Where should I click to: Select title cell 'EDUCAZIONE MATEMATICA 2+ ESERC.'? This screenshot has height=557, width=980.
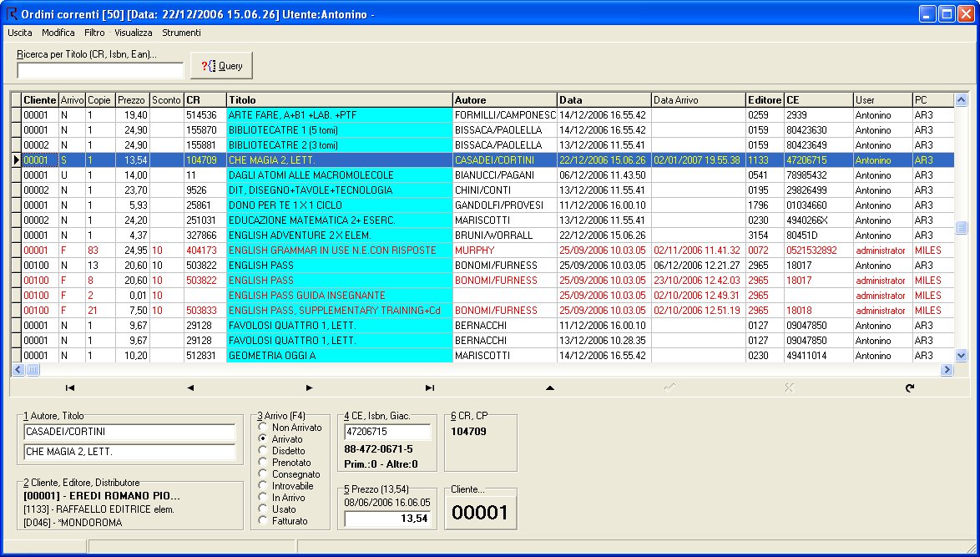coord(340,220)
